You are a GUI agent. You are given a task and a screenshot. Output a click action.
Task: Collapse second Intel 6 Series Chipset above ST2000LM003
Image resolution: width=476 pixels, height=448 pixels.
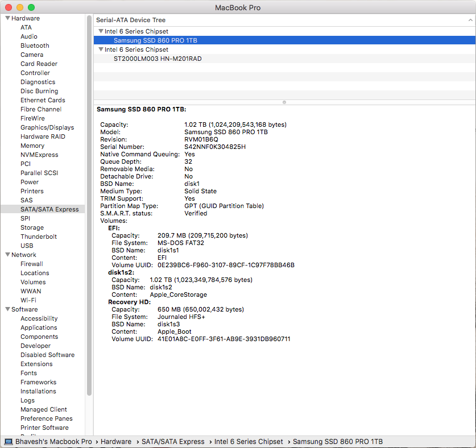tap(101, 49)
